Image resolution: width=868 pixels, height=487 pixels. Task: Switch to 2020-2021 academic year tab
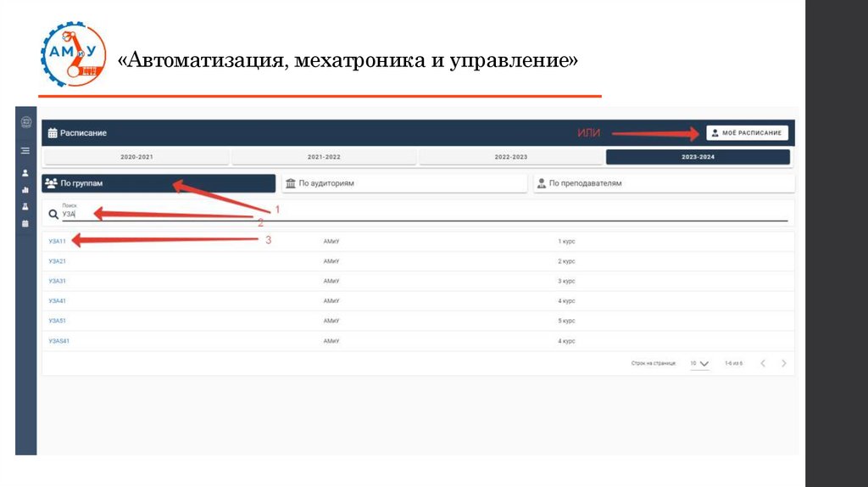point(136,157)
